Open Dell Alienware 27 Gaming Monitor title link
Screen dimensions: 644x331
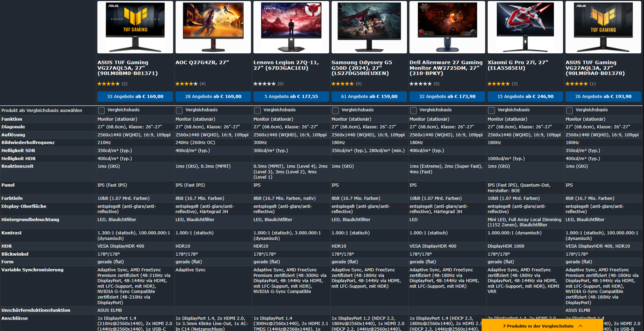(446, 68)
